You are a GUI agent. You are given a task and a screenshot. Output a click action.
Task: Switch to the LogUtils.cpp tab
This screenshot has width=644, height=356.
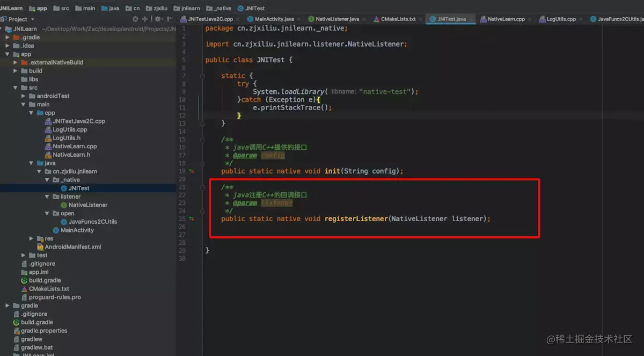click(561, 19)
